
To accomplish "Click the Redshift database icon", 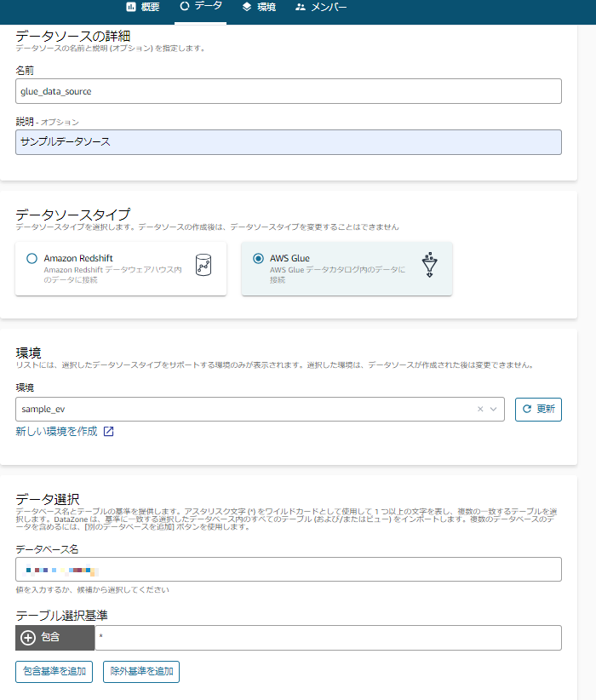I will click(203, 265).
